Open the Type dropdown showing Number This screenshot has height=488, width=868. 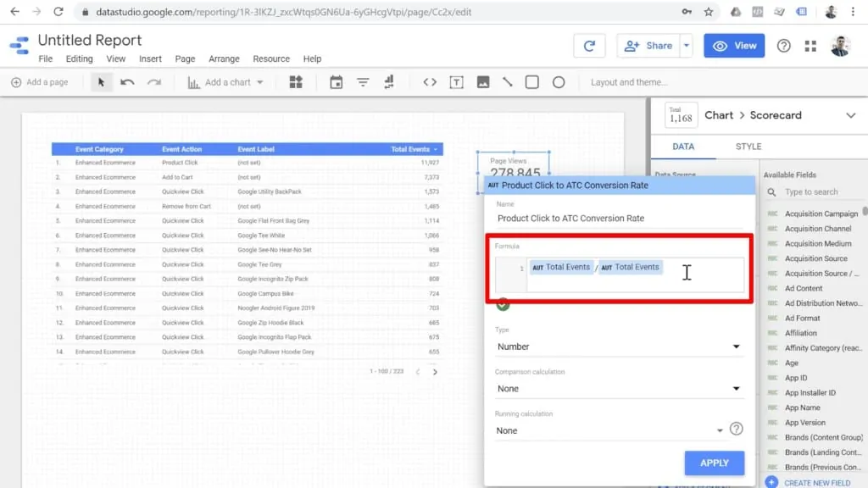pos(618,347)
